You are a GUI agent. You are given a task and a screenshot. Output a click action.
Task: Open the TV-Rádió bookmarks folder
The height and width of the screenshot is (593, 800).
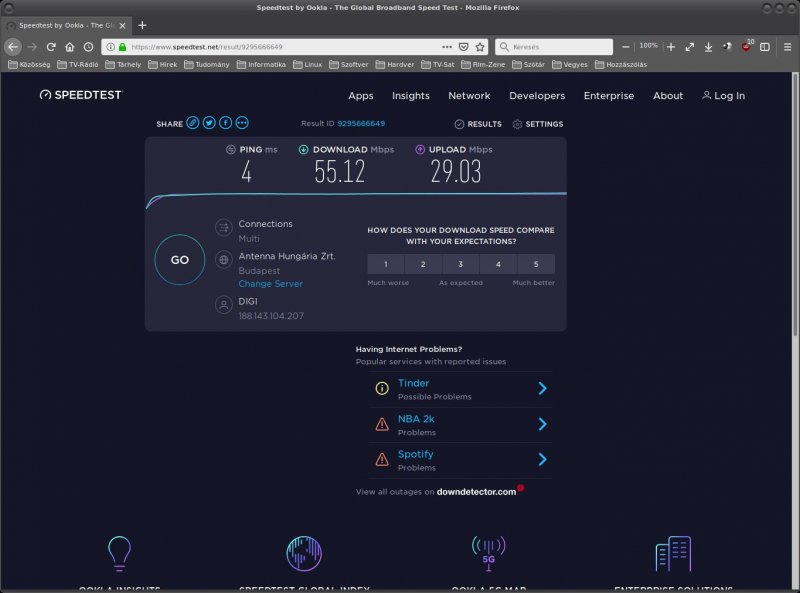78,64
